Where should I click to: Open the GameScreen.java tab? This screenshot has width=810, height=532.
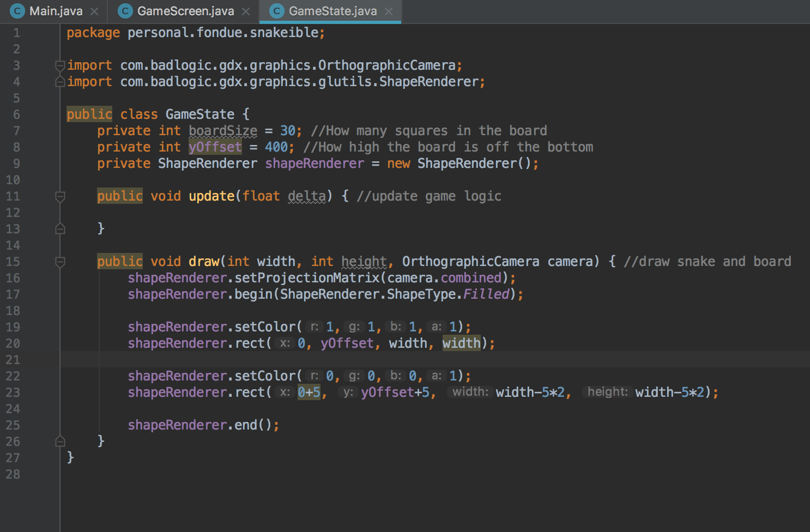(x=184, y=11)
